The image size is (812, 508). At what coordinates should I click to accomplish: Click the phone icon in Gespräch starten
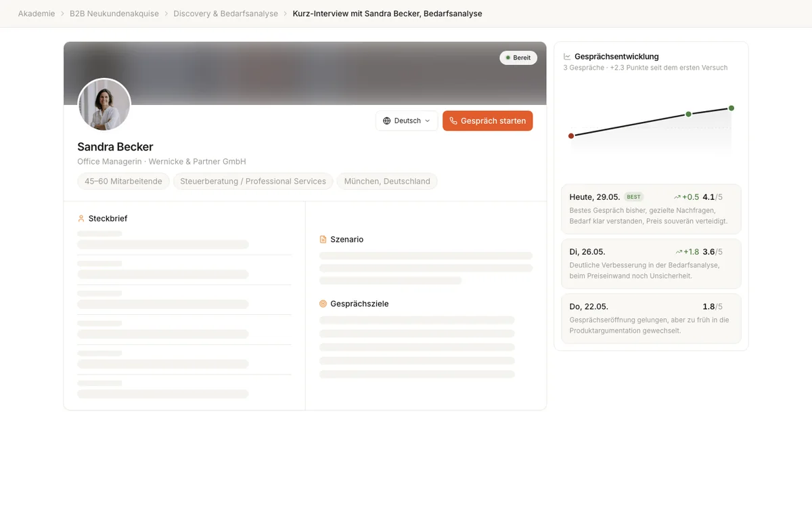pyautogui.click(x=453, y=121)
